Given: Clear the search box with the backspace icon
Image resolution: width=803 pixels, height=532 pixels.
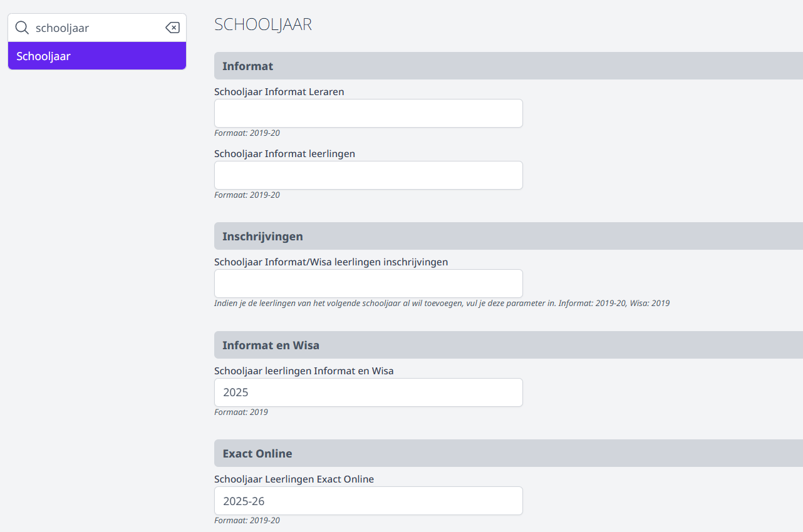Looking at the screenshot, I should [172, 28].
